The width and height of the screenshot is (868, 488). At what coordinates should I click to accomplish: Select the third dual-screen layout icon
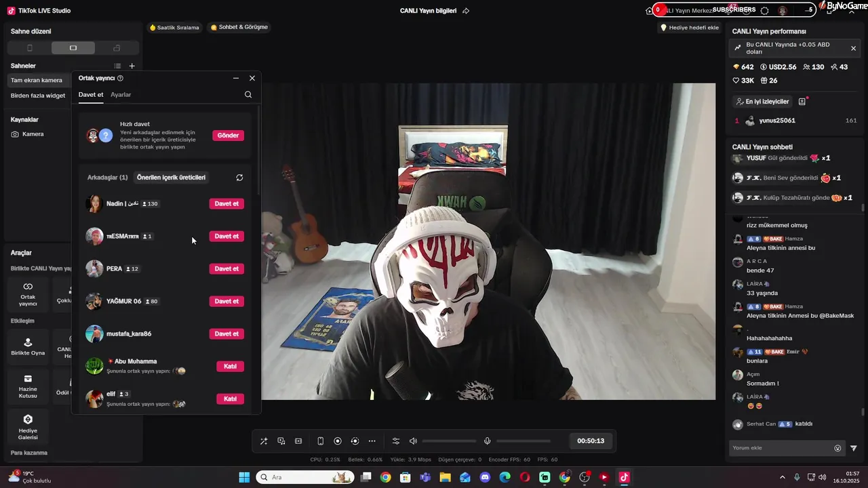click(117, 48)
